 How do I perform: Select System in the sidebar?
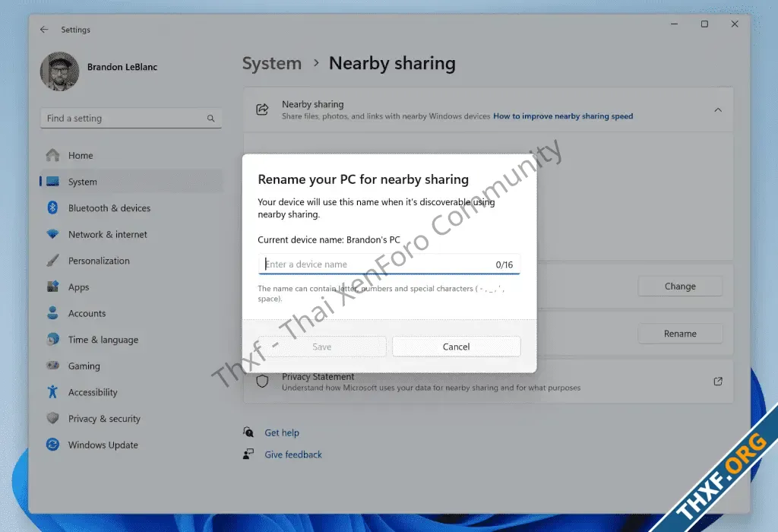(x=131, y=182)
